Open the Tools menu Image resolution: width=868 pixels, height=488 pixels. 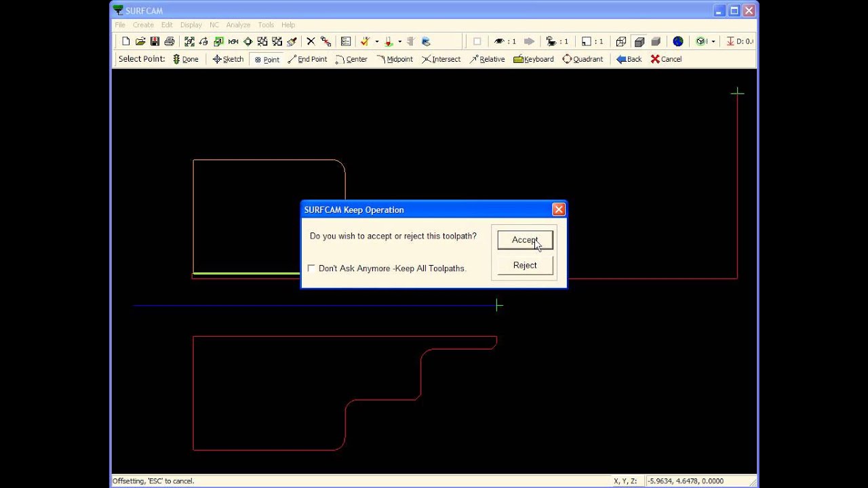pyautogui.click(x=266, y=25)
